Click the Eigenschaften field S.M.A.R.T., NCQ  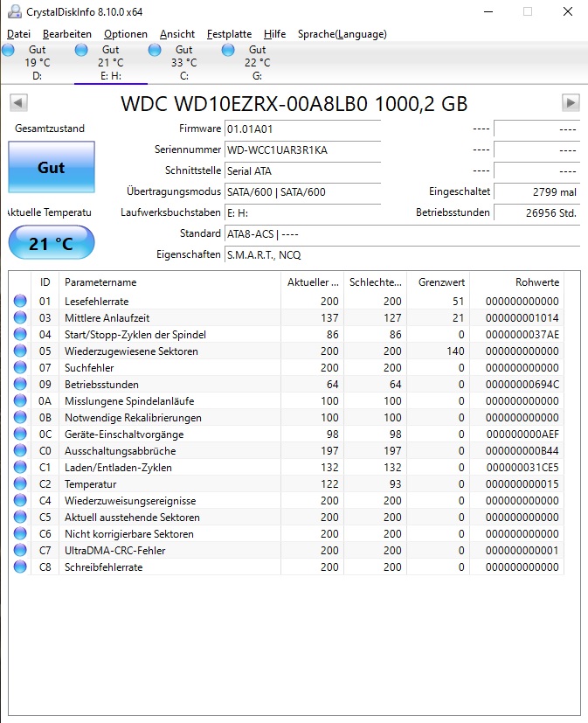(x=402, y=255)
